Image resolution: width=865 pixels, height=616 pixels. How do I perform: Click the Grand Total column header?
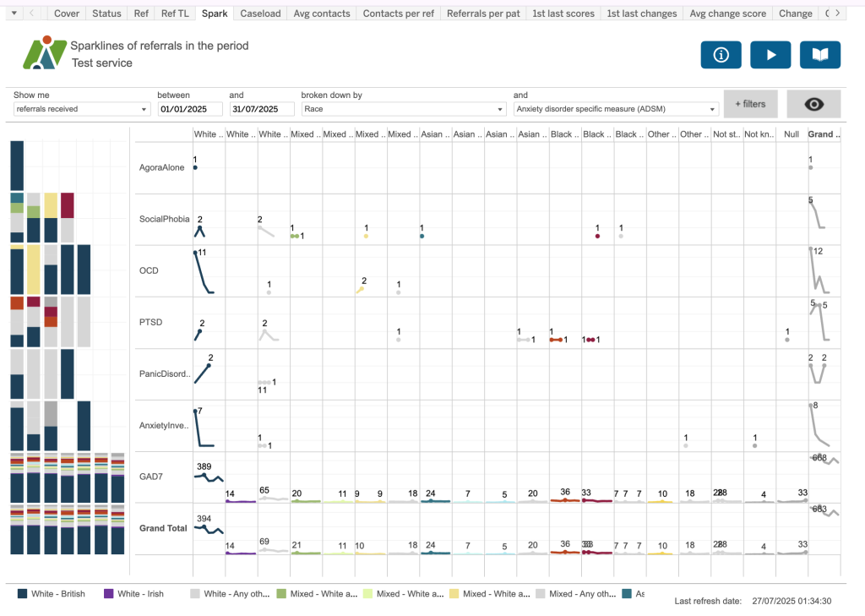pos(824,134)
